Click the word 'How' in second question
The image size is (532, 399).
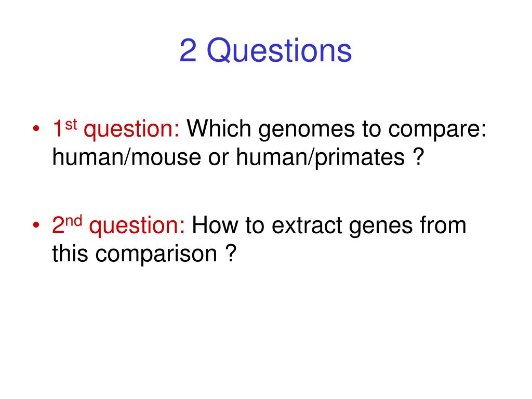point(215,225)
